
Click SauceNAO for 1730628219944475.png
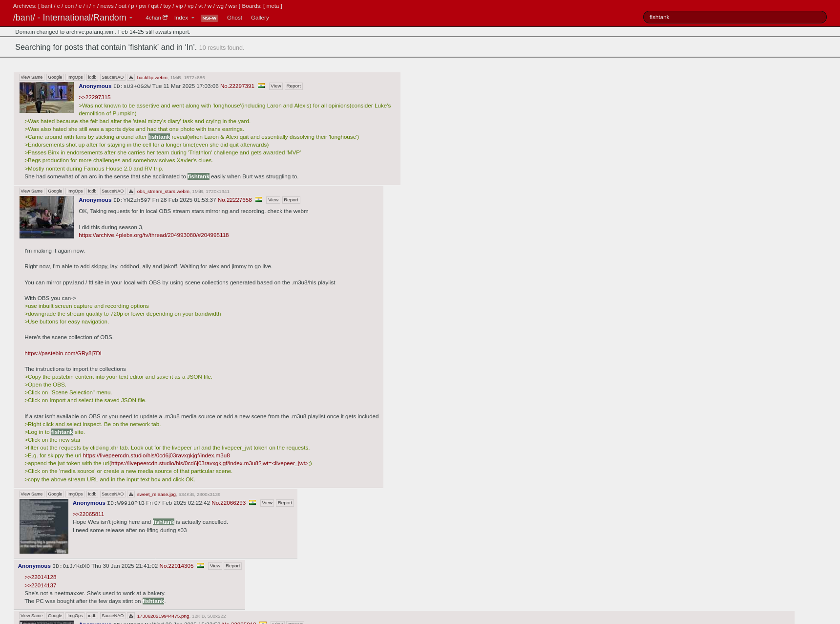[112, 616]
